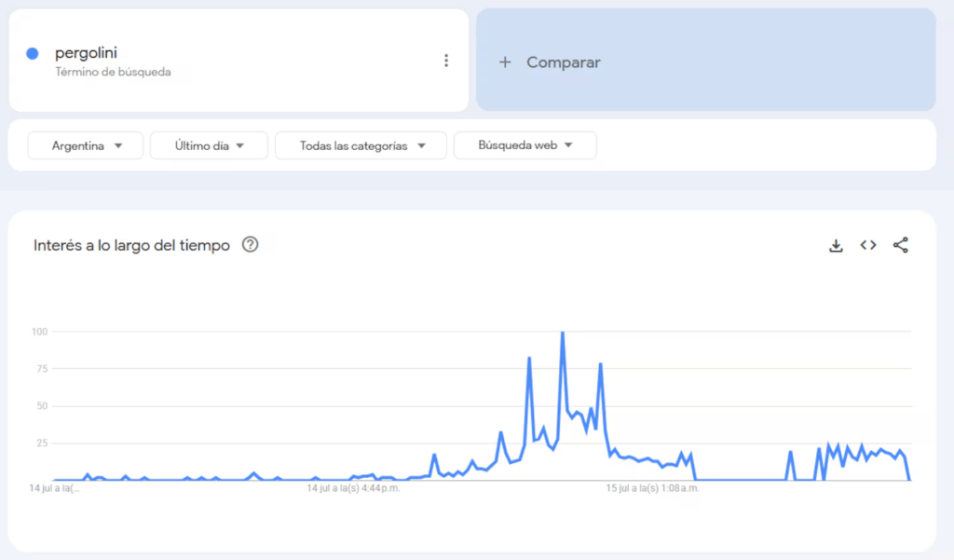Select the blue dot beside pergolini
The width and height of the screenshot is (954, 560).
pyautogui.click(x=33, y=54)
